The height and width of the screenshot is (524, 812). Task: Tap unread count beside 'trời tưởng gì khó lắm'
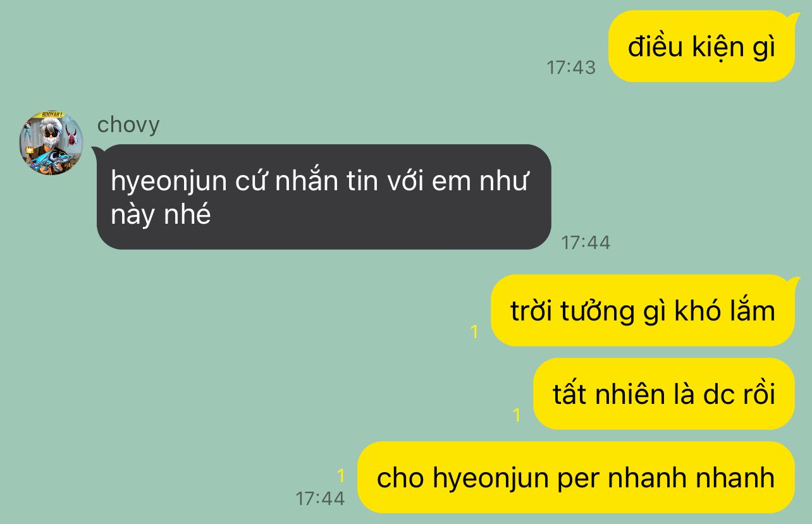click(x=474, y=331)
